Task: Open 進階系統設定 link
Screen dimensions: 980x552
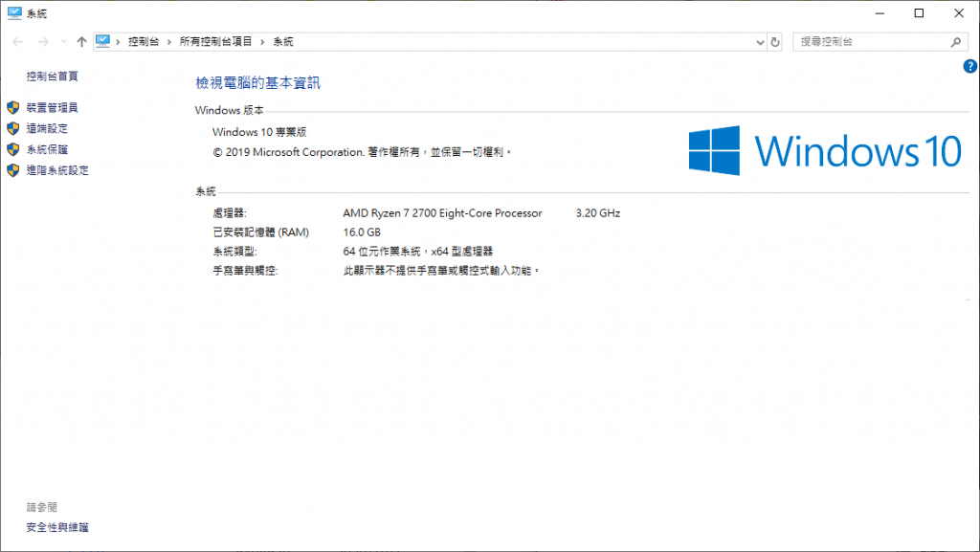Action: click(x=57, y=170)
